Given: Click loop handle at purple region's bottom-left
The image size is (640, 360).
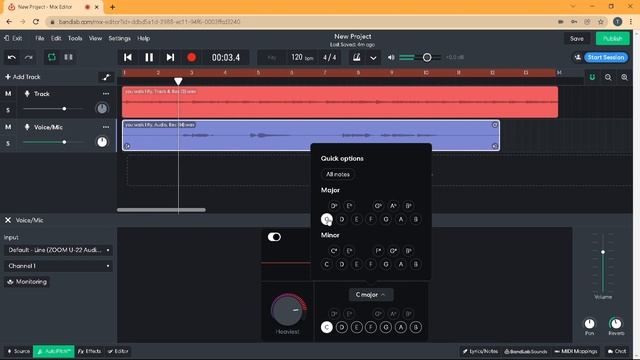Looking at the screenshot, I should (127, 146).
